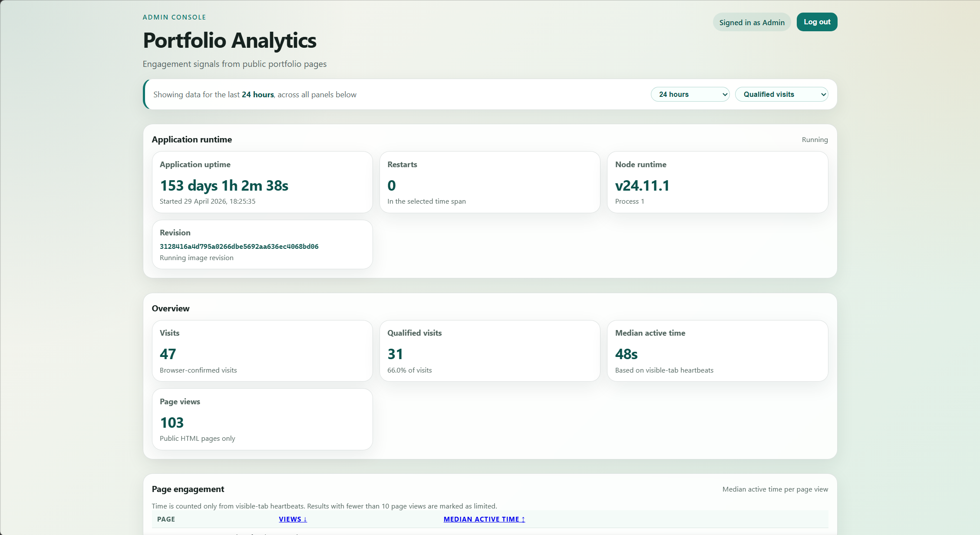Viewport: 980px width, 535px height.
Task: Click the Node runtime value v24.11.1
Action: (x=642, y=185)
